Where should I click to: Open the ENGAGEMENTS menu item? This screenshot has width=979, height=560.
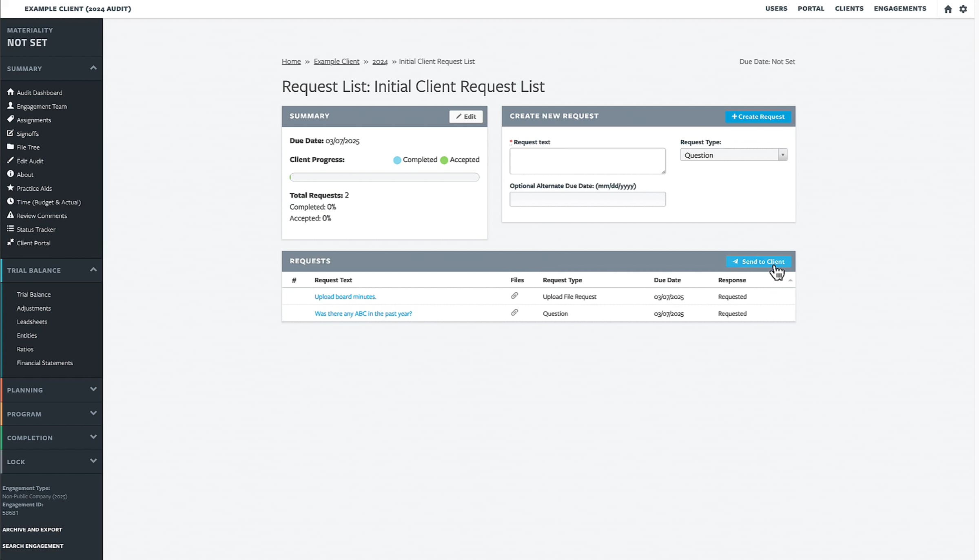[x=900, y=9]
